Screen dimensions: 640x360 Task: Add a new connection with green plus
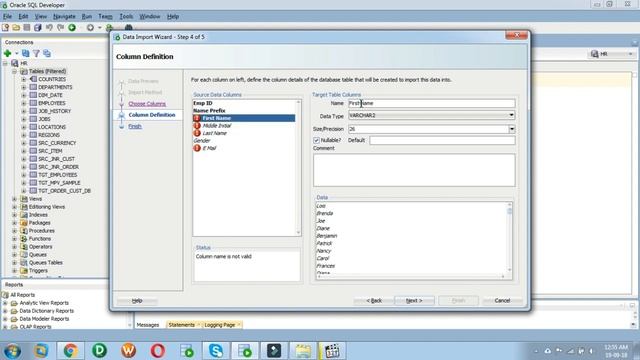point(7,53)
